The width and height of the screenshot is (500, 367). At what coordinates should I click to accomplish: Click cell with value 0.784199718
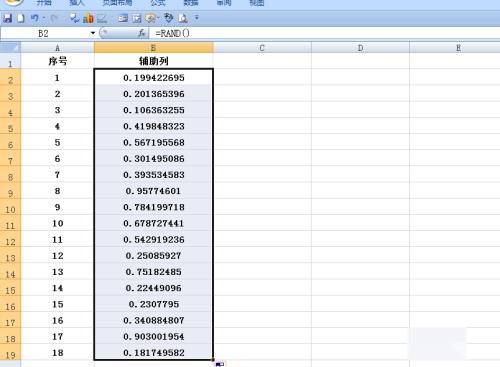point(153,207)
